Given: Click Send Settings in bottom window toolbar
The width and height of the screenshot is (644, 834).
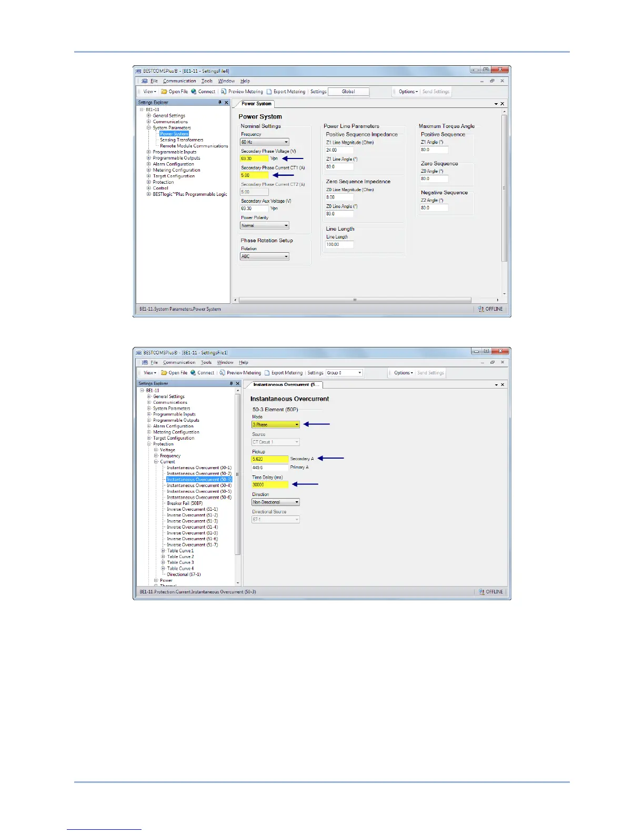Looking at the screenshot, I should (430, 373).
